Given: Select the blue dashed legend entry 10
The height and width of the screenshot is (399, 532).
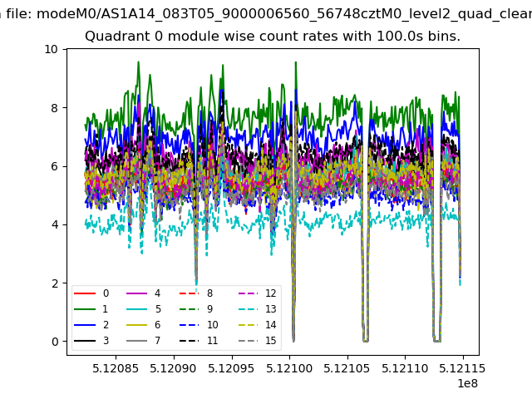Looking at the screenshot, I should pos(189,325).
